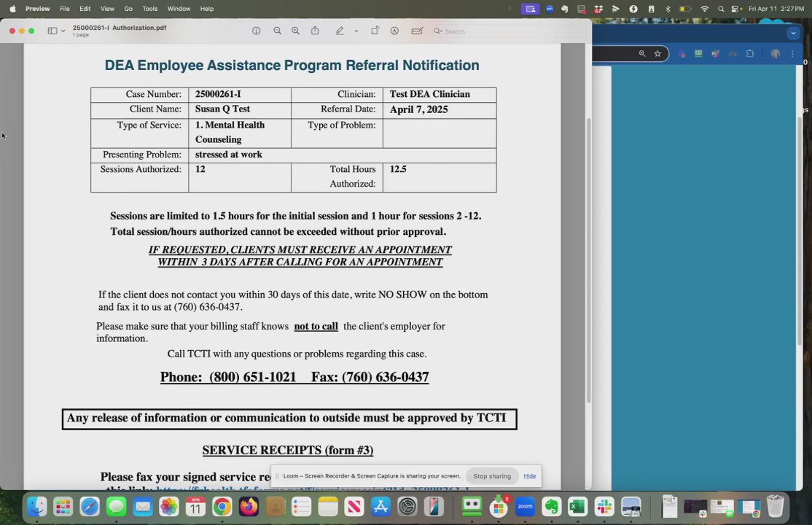Screen dimensions: 812x525
Task: Zoom out of the PDF
Action: (278, 31)
